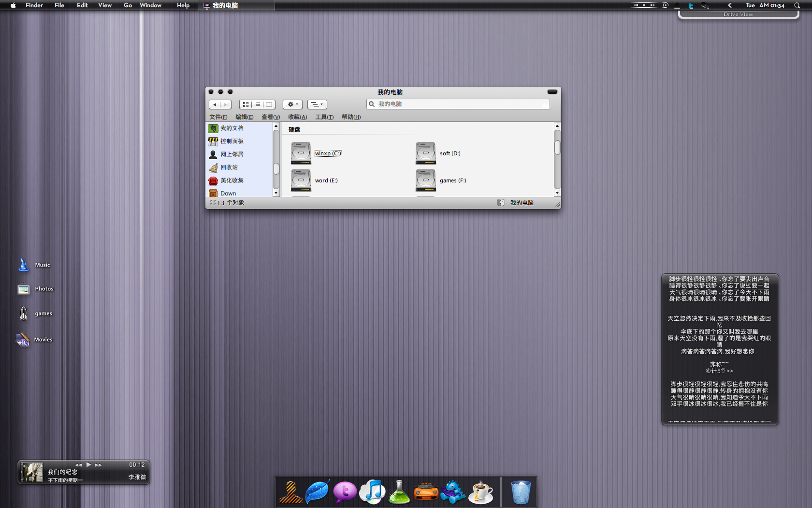Click the sidebar scroll down arrow

(276, 193)
